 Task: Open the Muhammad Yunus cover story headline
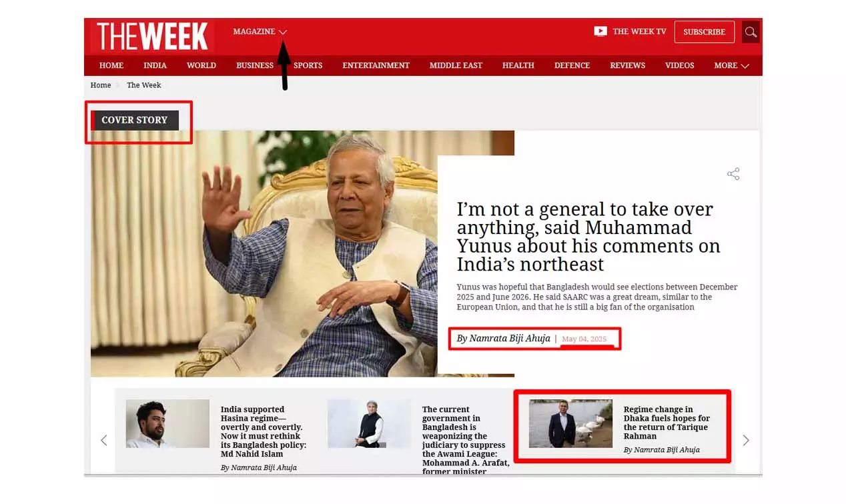coord(588,237)
